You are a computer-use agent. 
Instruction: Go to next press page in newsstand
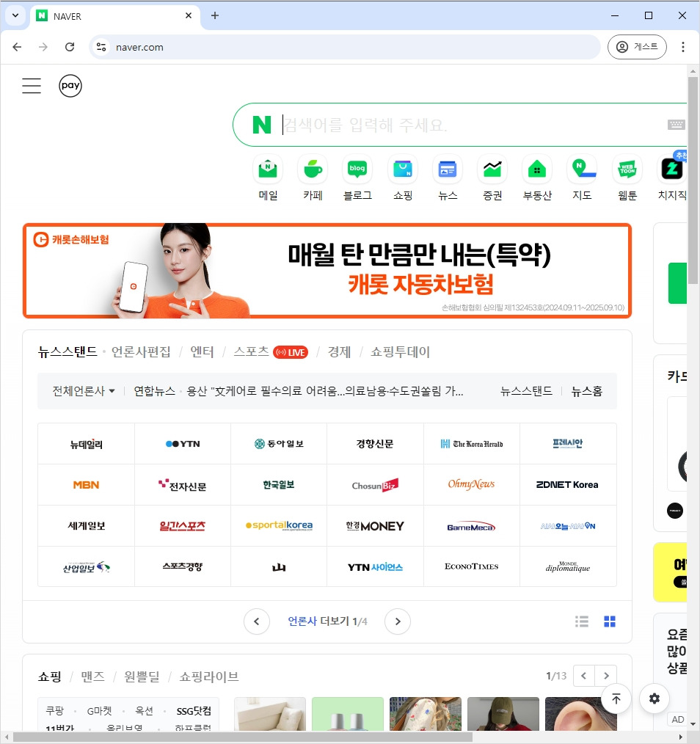point(398,621)
